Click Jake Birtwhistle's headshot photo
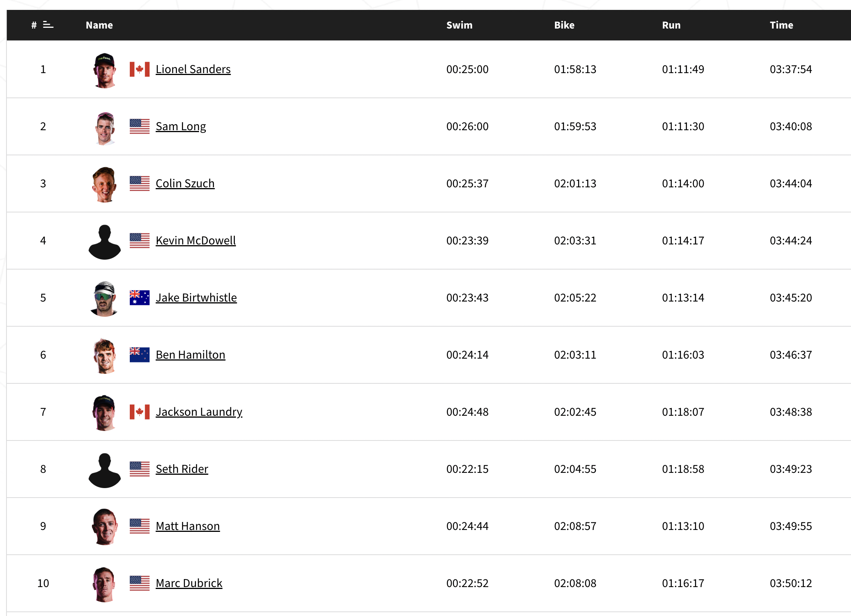This screenshot has height=616, width=851. 104,299
